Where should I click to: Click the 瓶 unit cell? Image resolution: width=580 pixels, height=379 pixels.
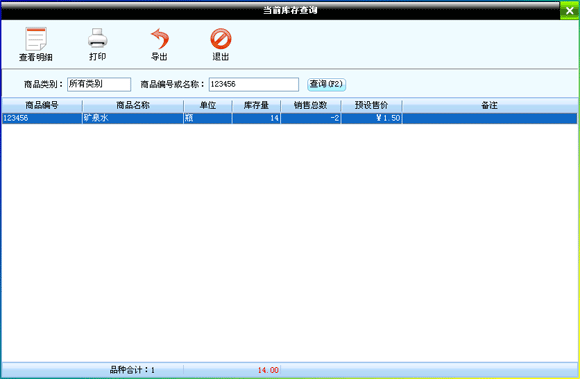pyautogui.click(x=208, y=118)
